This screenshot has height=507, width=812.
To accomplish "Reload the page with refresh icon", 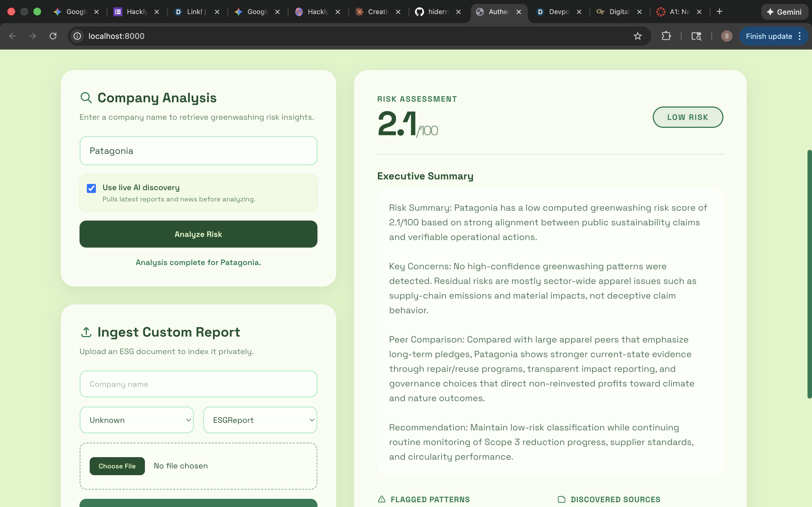I will (53, 36).
